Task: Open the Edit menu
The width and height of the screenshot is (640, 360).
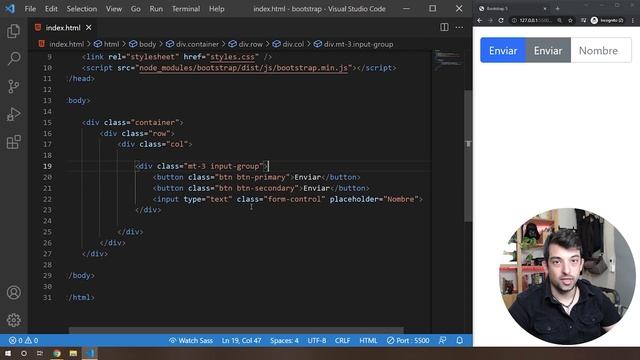Action: point(51,9)
